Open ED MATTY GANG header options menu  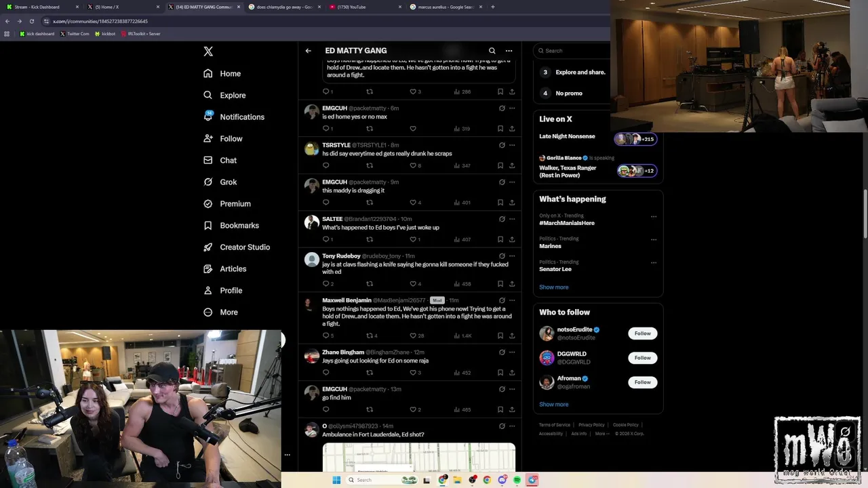coord(509,51)
